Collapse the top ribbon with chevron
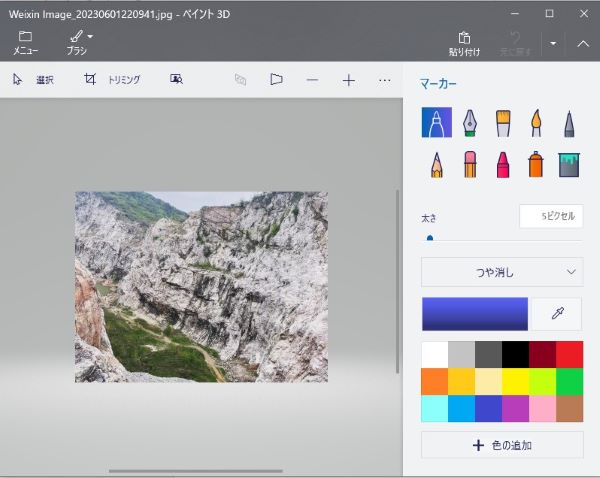This screenshot has height=478, width=600. (x=584, y=43)
